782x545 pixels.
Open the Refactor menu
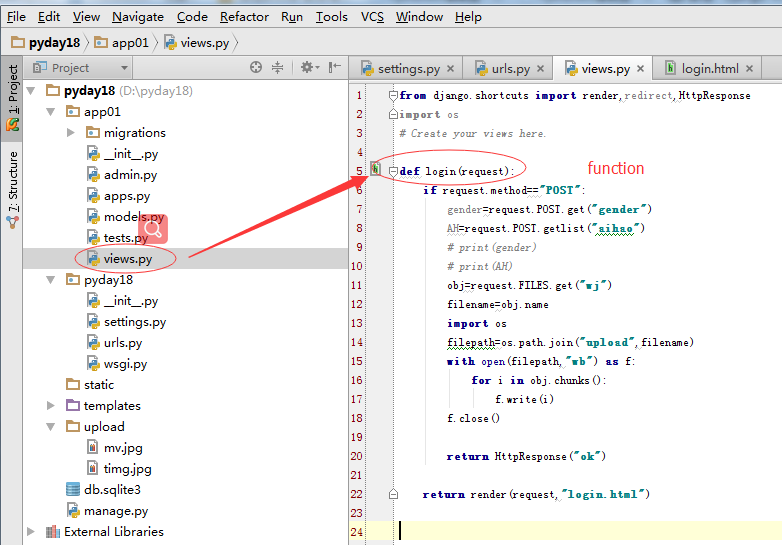(x=244, y=17)
